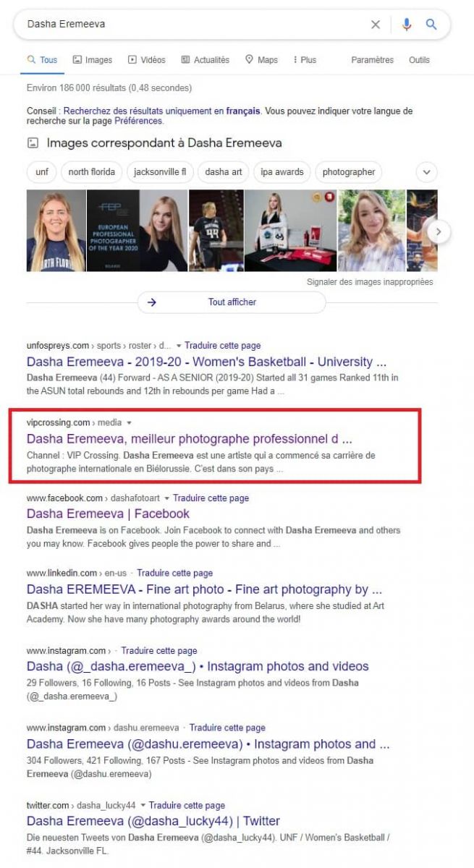Open dropdown arrow beside vipcrossing.com URL
This screenshot has width=474, height=868.
[x=129, y=422]
